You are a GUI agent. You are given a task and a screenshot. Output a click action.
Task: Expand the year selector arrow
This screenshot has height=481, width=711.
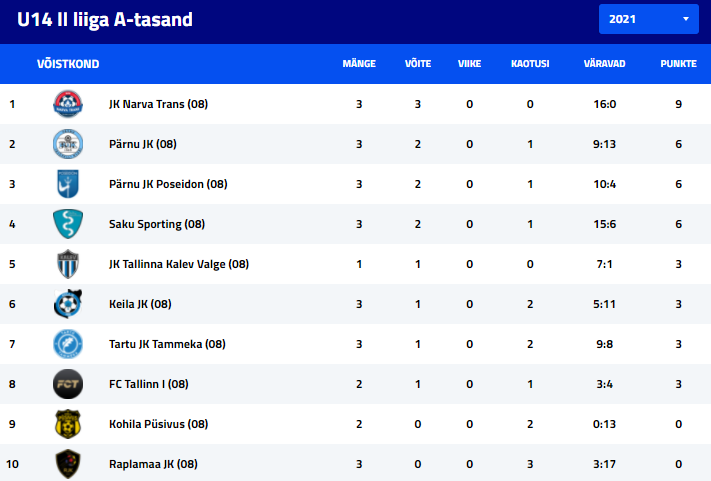tap(686, 19)
